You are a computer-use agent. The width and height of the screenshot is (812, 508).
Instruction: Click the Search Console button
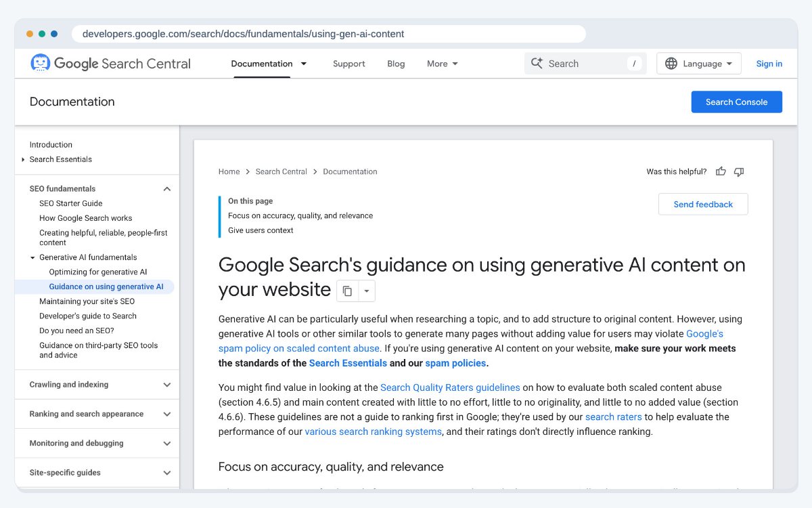click(x=736, y=102)
